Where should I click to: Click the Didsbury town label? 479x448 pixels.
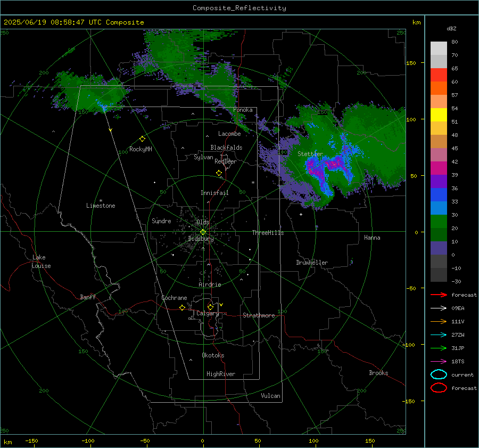[x=201, y=239]
